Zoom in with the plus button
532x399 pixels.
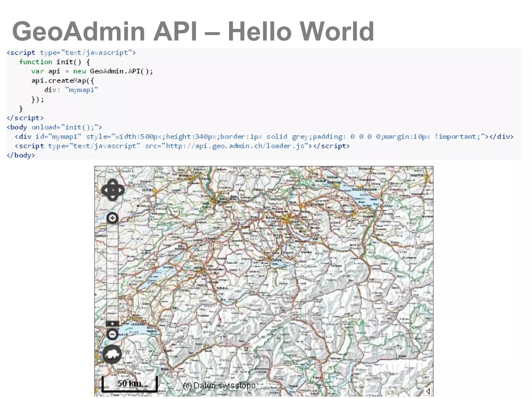tap(112, 218)
